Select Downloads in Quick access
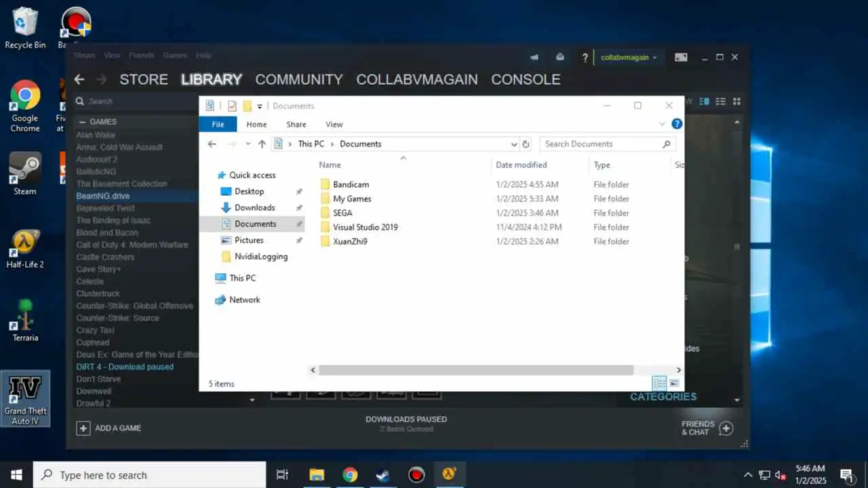The width and height of the screenshot is (868, 488). tap(255, 207)
